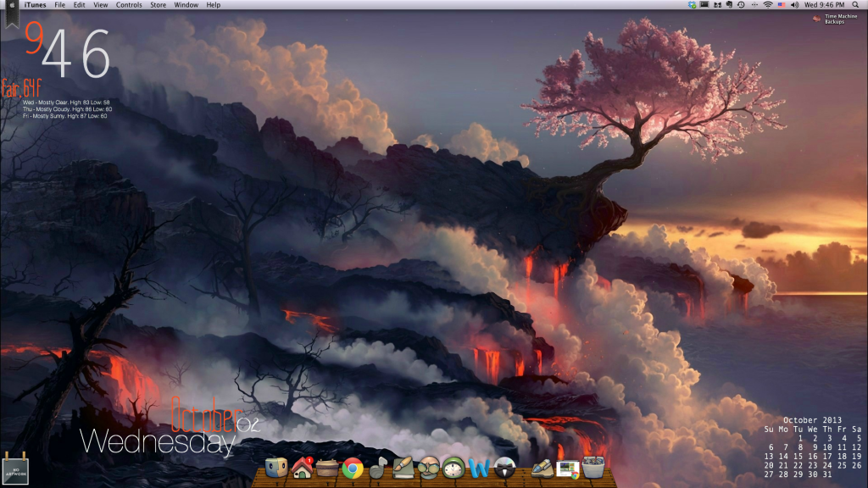Image resolution: width=868 pixels, height=488 pixels.
Task: Open the iTunes application menu
Action: [35, 5]
